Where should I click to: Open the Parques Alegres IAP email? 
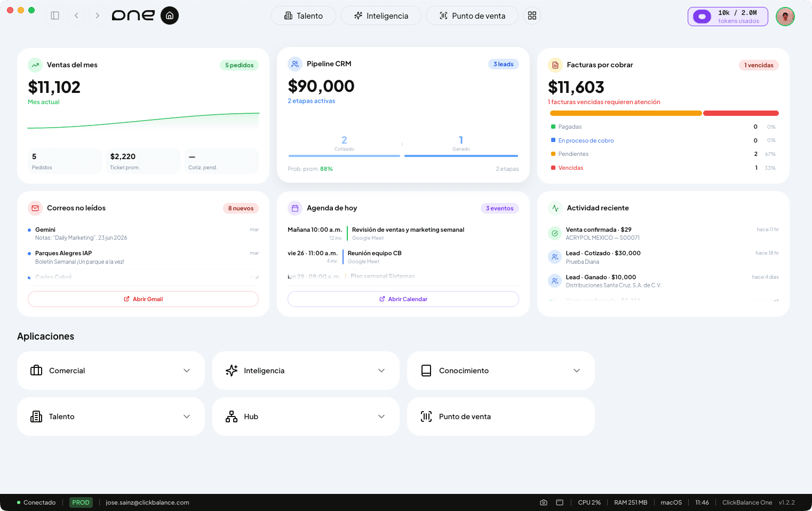click(143, 257)
